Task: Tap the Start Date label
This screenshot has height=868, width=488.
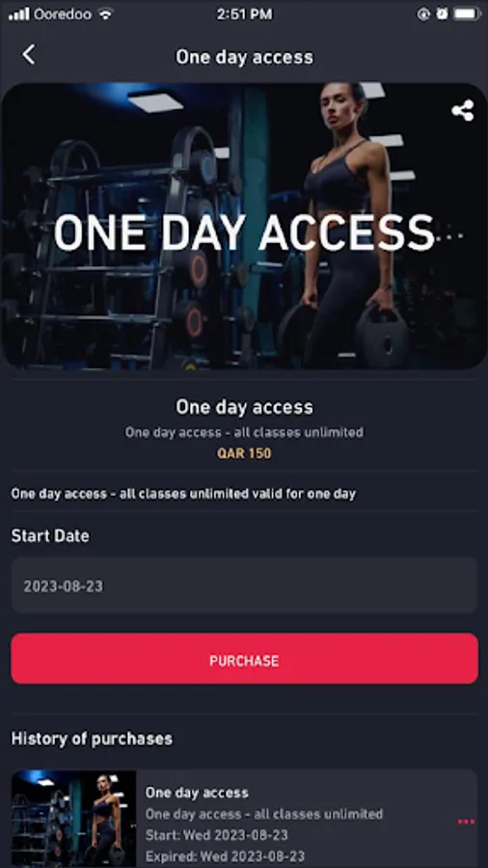Action: 50,536
